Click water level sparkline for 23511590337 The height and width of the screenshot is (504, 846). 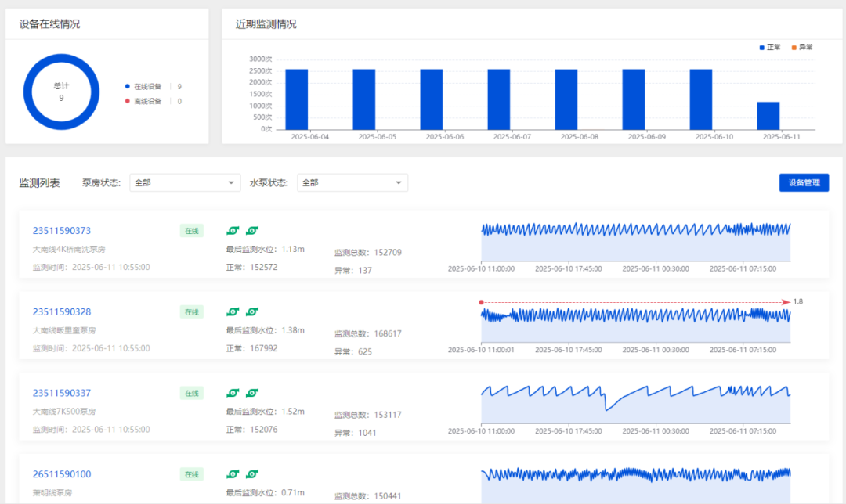pyautogui.click(x=635, y=403)
